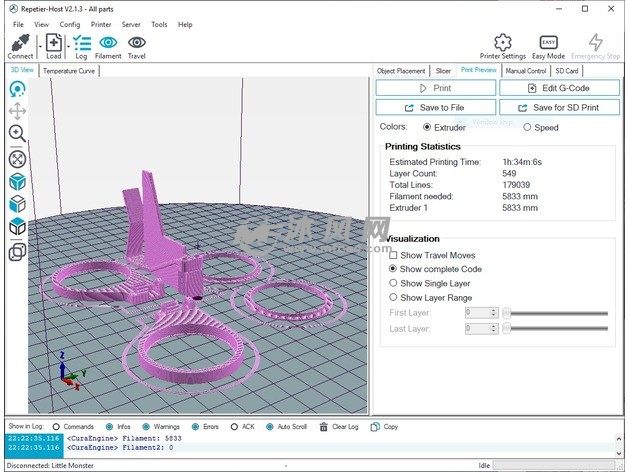Click the fit-to-view icon in sidebar

click(x=17, y=158)
